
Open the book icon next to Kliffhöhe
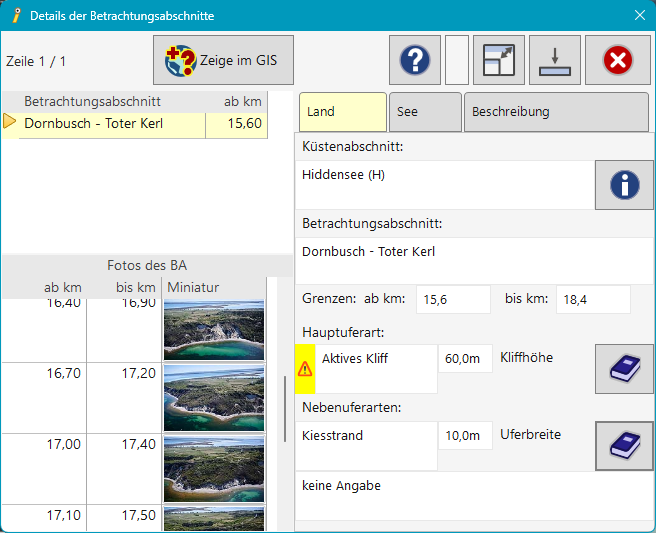tap(624, 369)
